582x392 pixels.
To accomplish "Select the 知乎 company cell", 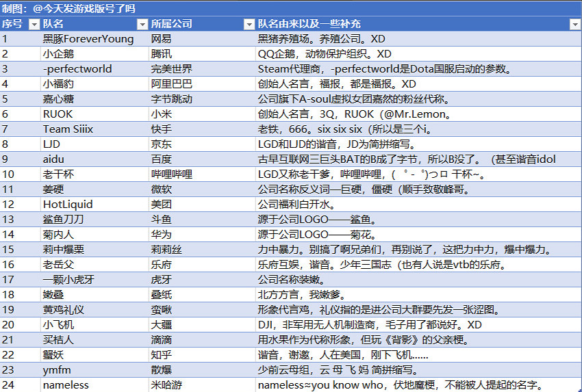I will click(x=162, y=355).
